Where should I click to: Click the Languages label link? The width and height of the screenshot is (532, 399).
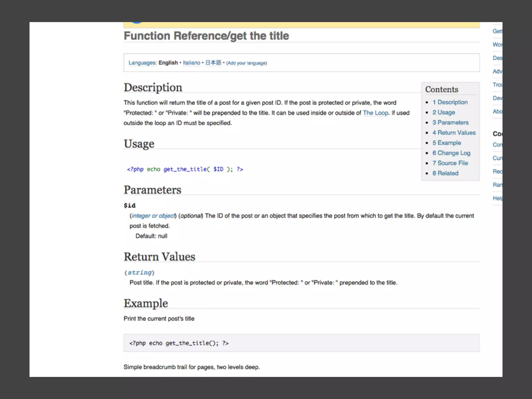142,63
